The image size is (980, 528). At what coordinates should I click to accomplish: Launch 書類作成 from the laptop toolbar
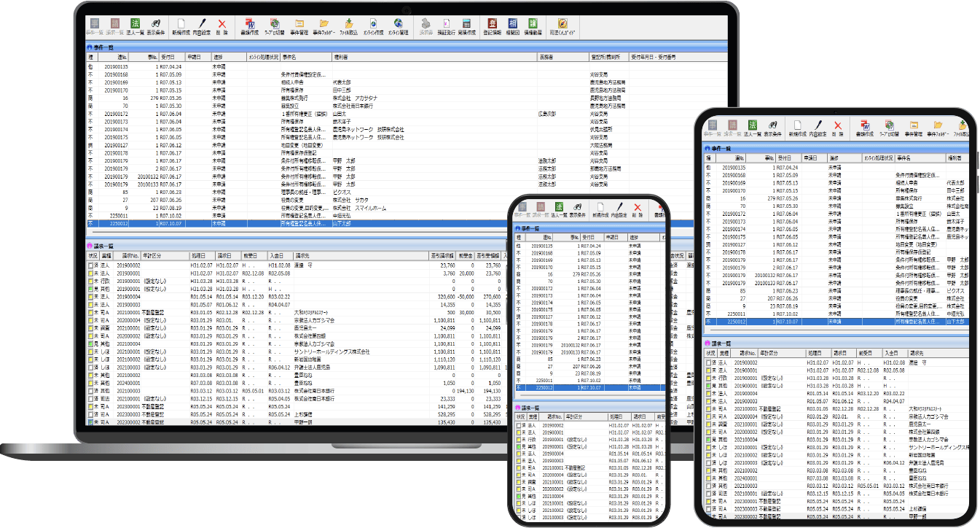coord(250,27)
